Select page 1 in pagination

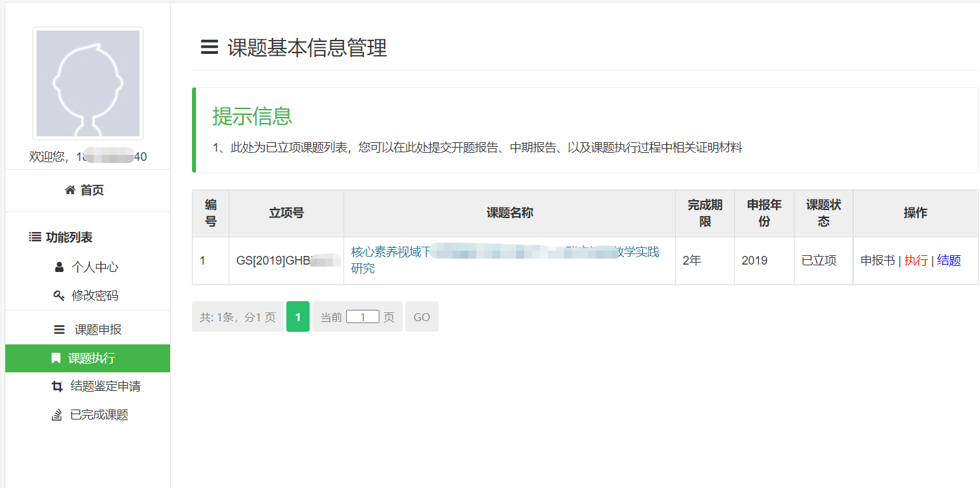(x=298, y=317)
